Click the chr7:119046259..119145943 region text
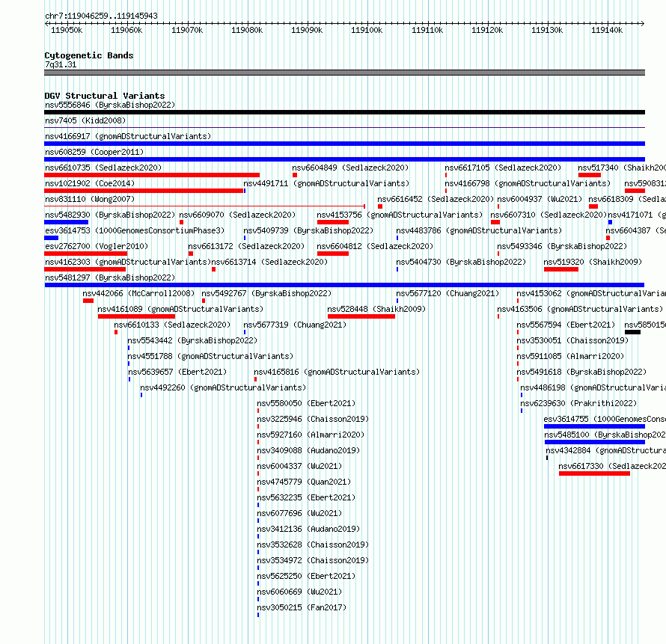This screenshot has width=666, height=644. coord(101,16)
